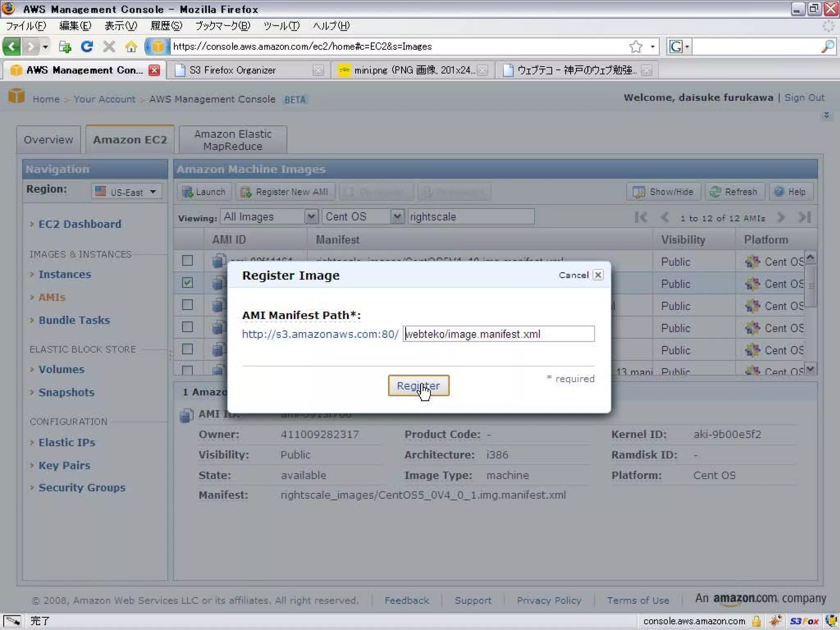The height and width of the screenshot is (630, 840).
Task: Go to previous page of AMIs
Action: 665,217
